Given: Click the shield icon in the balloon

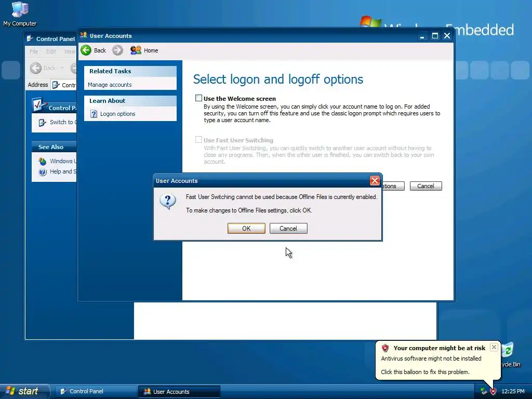Looking at the screenshot, I should [x=385, y=348].
